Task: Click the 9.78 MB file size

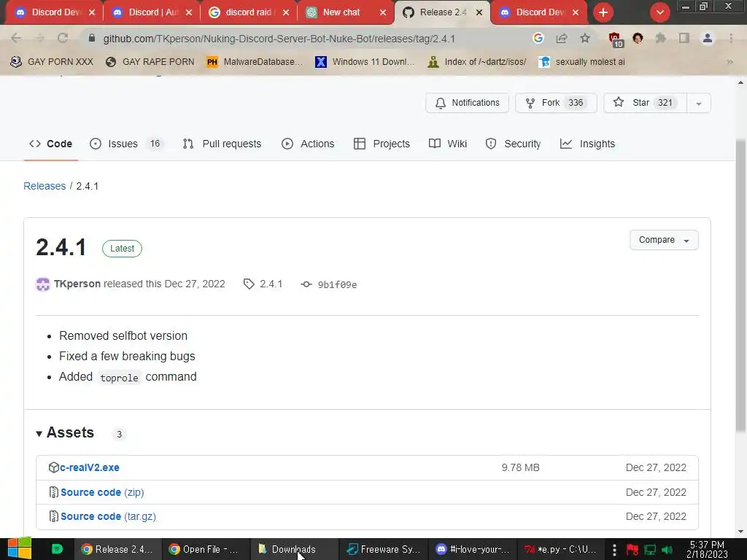Action: click(x=520, y=467)
